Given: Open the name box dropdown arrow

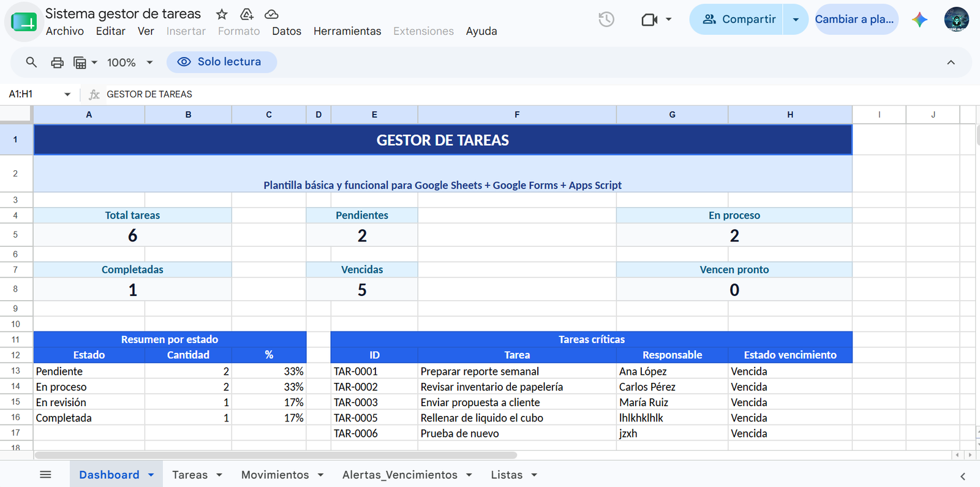Looking at the screenshot, I should pyautogui.click(x=67, y=94).
